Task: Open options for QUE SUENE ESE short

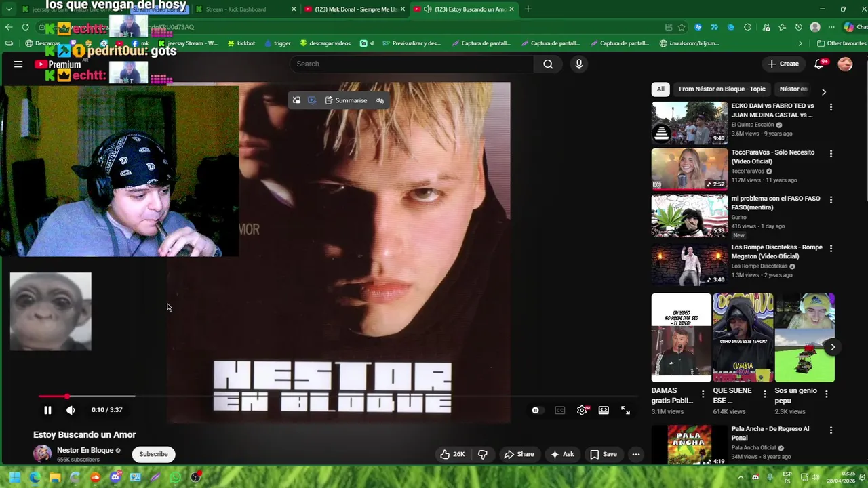Action: pyautogui.click(x=765, y=394)
